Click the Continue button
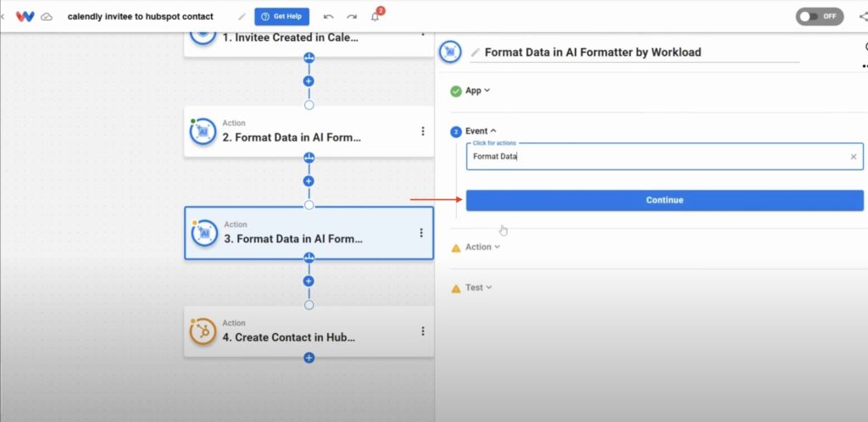 pos(665,200)
